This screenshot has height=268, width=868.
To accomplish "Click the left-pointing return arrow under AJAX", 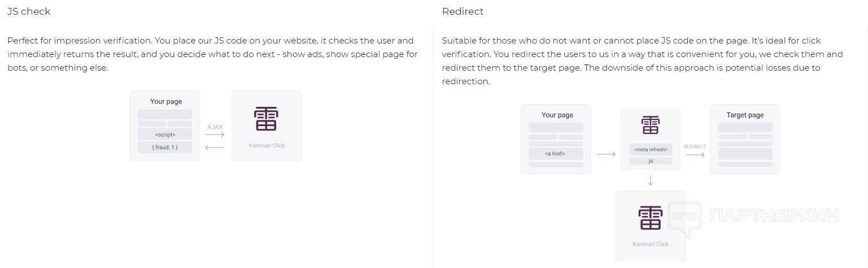I will tap(215, 148).
